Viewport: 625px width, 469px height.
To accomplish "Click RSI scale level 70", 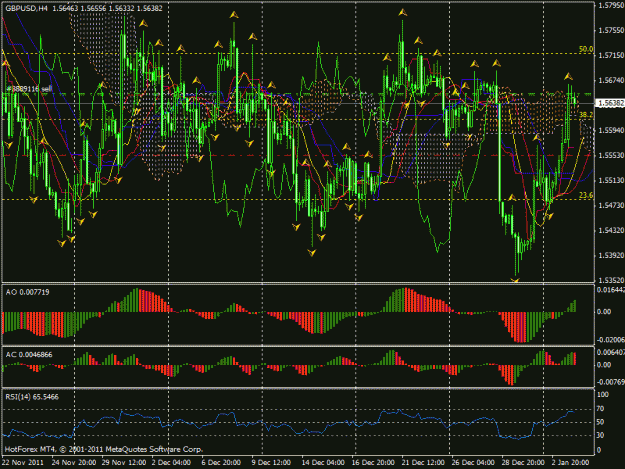I will point(601,409).
